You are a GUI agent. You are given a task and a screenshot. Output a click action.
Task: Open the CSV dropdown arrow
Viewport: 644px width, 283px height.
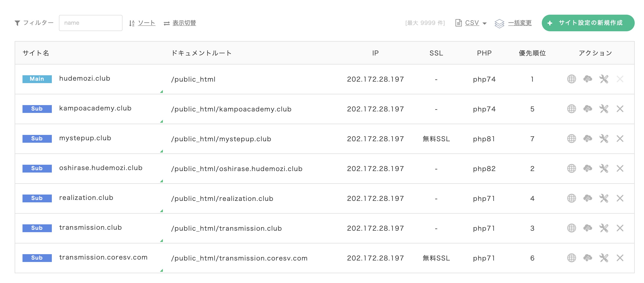(485, 23)
